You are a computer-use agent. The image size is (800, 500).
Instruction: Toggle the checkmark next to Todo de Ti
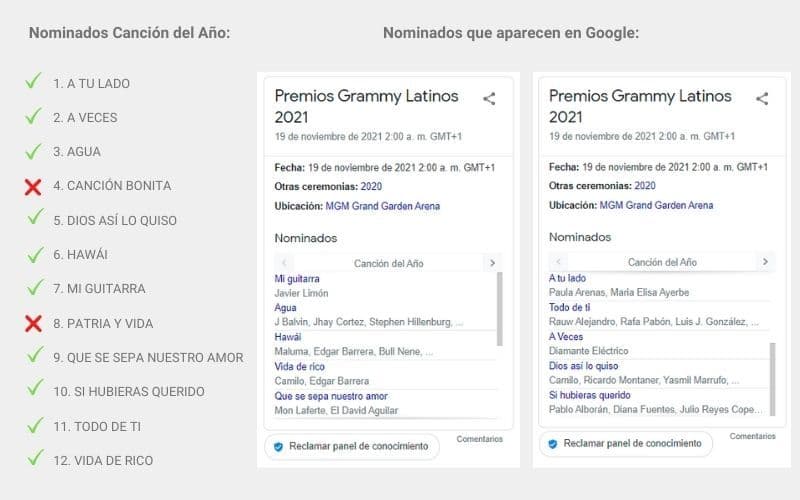coord(34,425)
